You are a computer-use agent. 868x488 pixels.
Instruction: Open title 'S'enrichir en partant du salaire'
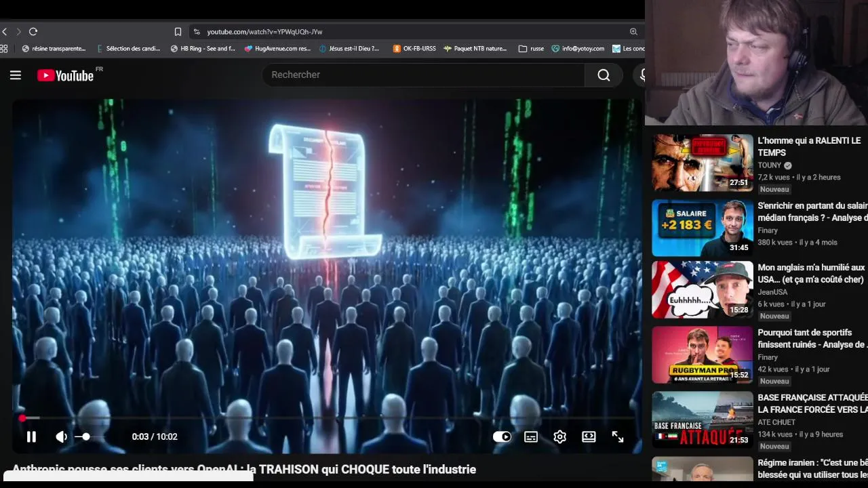812,211
